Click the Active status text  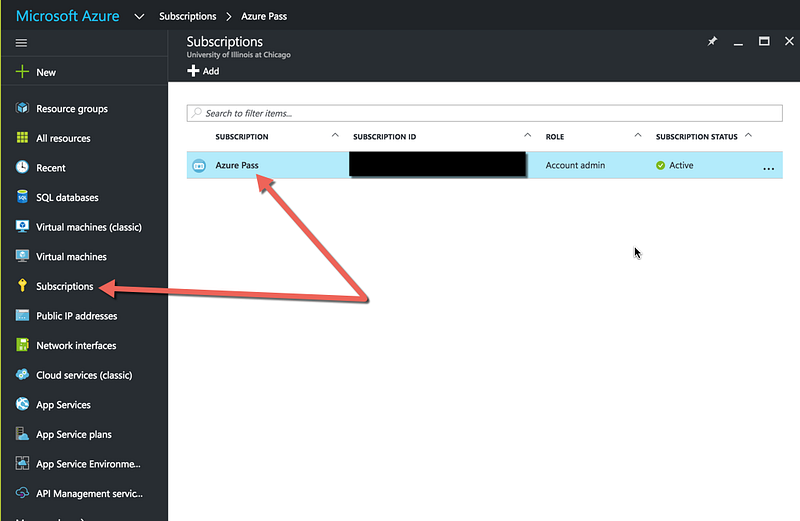tap(681, 165)
